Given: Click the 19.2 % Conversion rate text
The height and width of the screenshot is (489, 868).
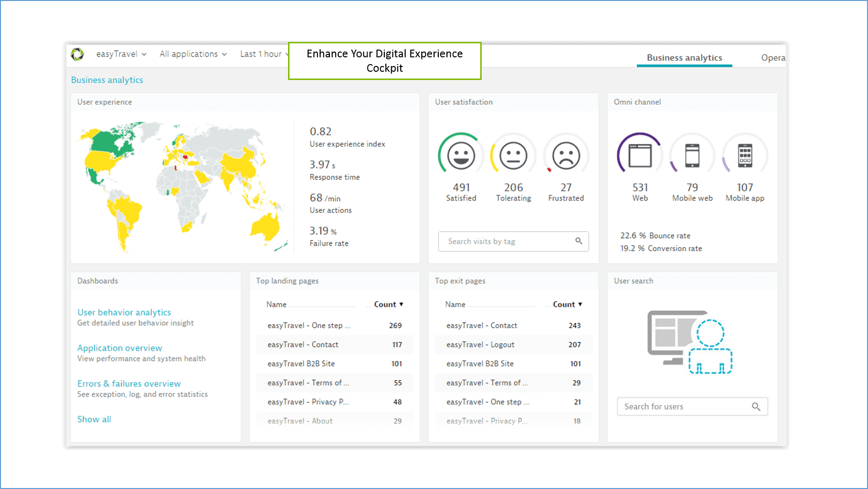Looking at the screenshot, I should [661, 249].
